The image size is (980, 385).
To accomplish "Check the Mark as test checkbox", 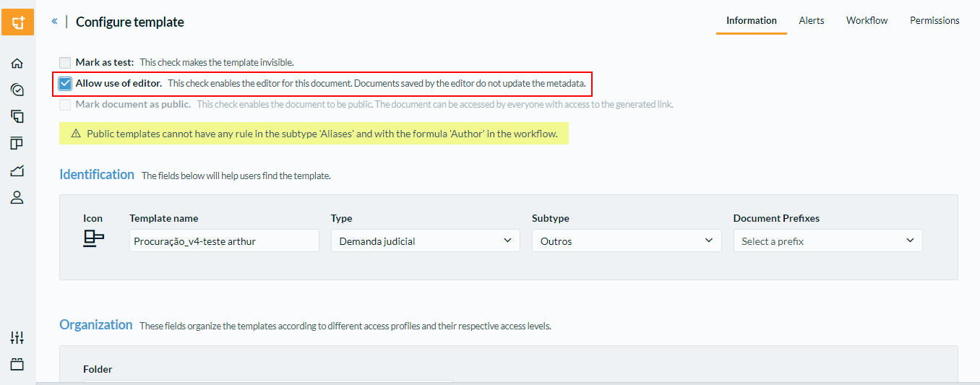I will point(65,63).
